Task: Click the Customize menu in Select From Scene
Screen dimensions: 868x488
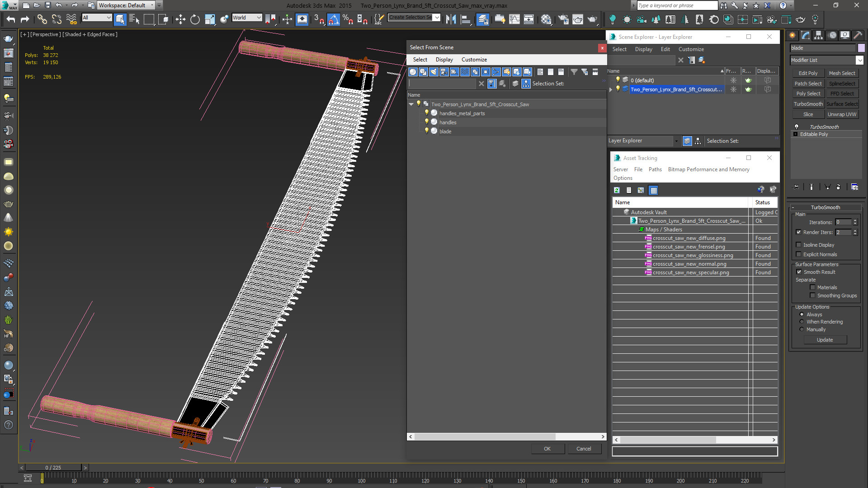Action: 474,60
